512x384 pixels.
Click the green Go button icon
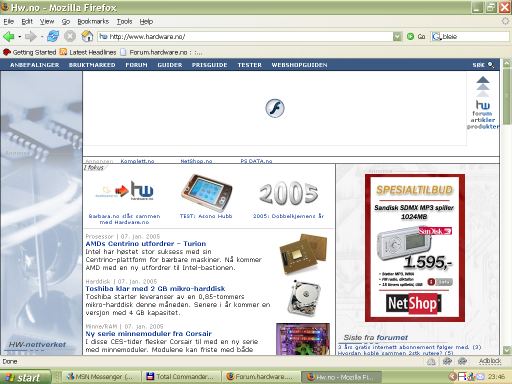point(411,36)
